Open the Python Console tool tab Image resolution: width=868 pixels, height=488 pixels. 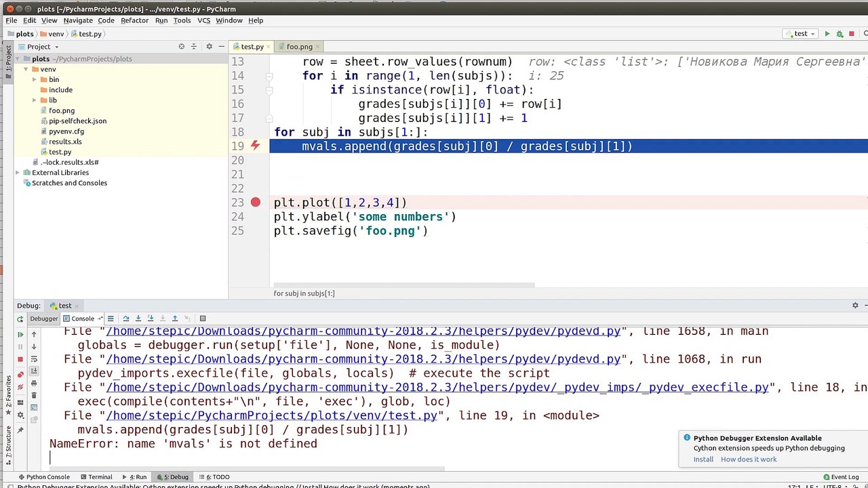pos(43,477)
